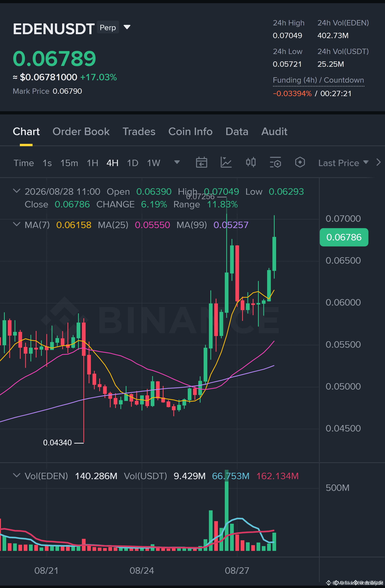This screenshot has width=385, height=588.
Task: Switch to the Chart tab
Action: tap(26, 132)
